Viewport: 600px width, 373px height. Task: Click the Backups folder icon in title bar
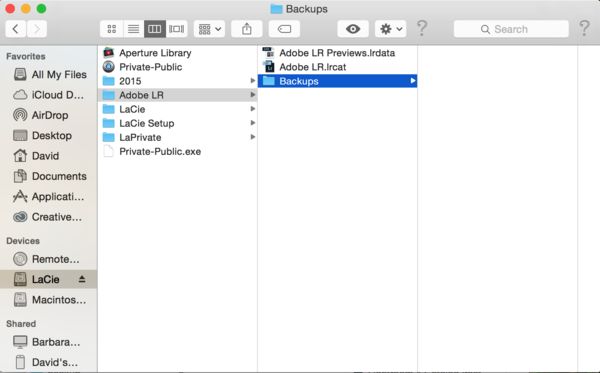(x=276, y=9)
